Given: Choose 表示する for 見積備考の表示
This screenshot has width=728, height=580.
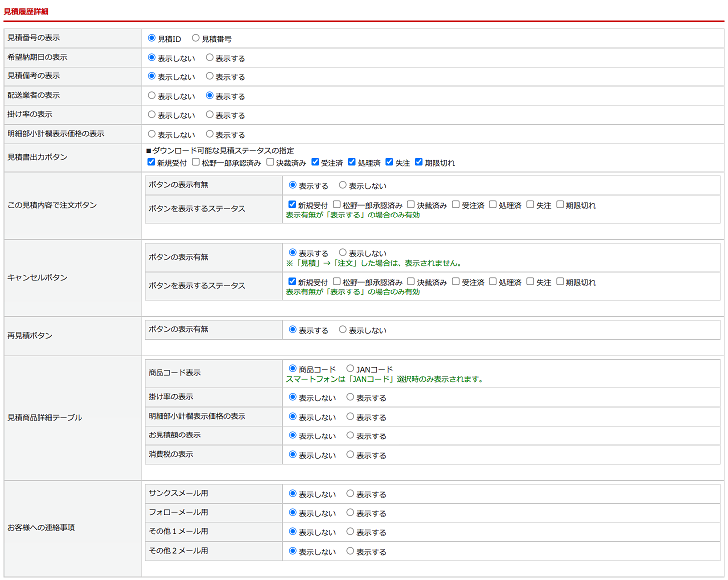Looking at the screenshot, I should 210,76.
